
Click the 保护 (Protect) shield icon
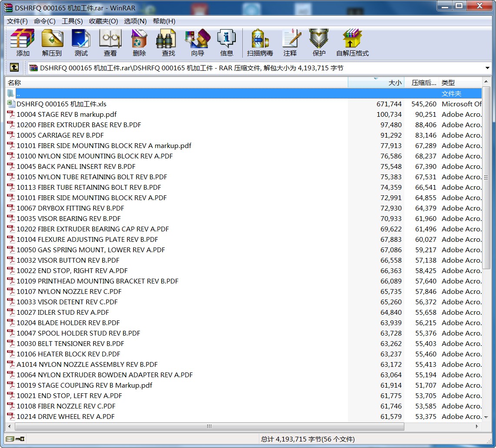[x=319, y=39]
